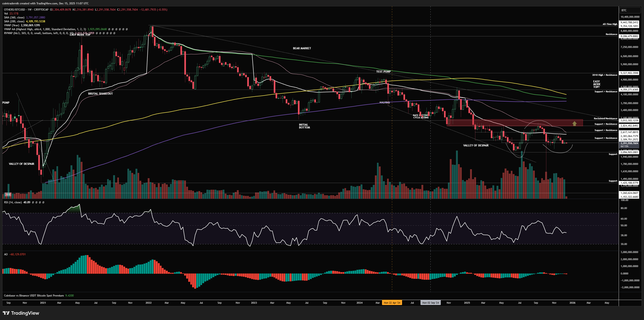Click the VWAP AA Highest High indicator legend

coord(45,29)
